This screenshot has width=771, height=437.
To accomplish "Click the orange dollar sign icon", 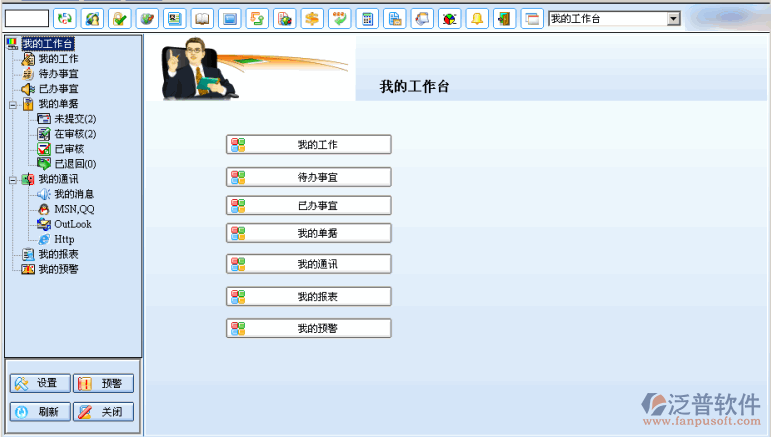I will pyautogui.click(x=312, y=19).
